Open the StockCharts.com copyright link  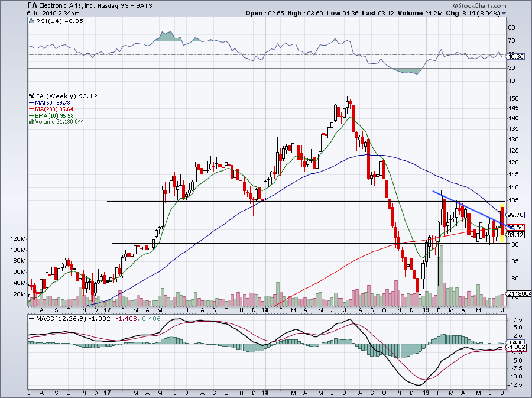pos(479,5)
